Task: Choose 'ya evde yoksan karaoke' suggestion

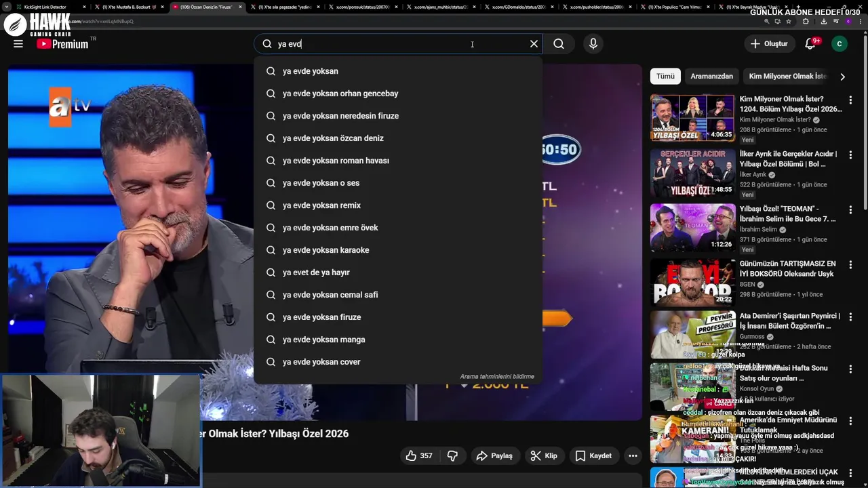Action: pos(398,250)
